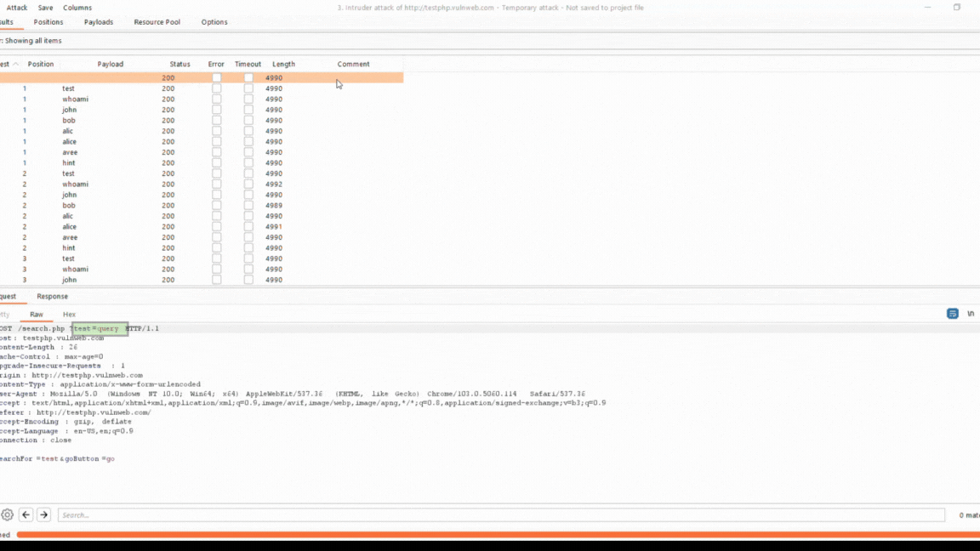The width and height of the screenshot is (980, 551).
Task: Click the Referer header line in request
Action: click(x=76, y=412)
